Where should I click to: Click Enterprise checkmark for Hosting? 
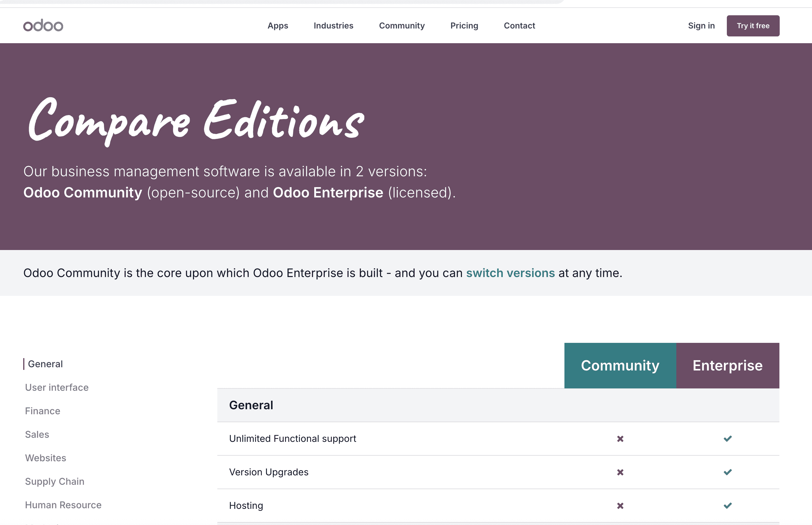tap(728, 506)
